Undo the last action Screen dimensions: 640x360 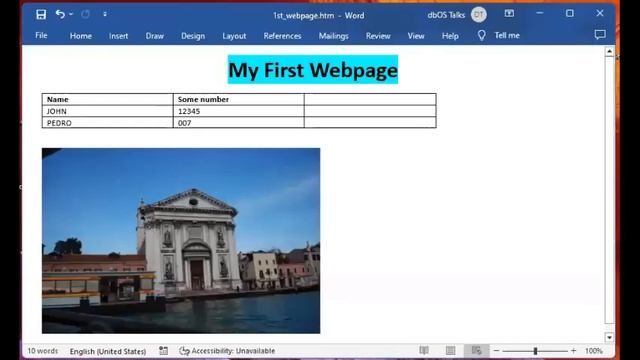(x=60, y=14)
